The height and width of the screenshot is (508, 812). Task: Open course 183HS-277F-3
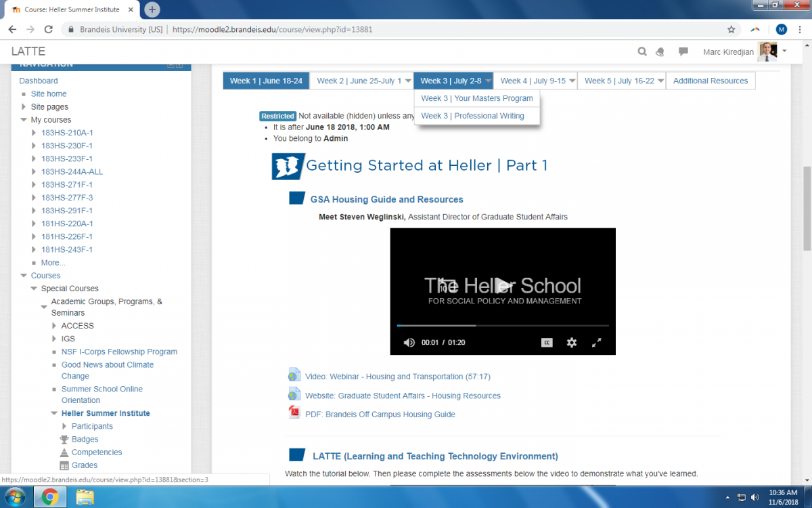click(67, 197)
